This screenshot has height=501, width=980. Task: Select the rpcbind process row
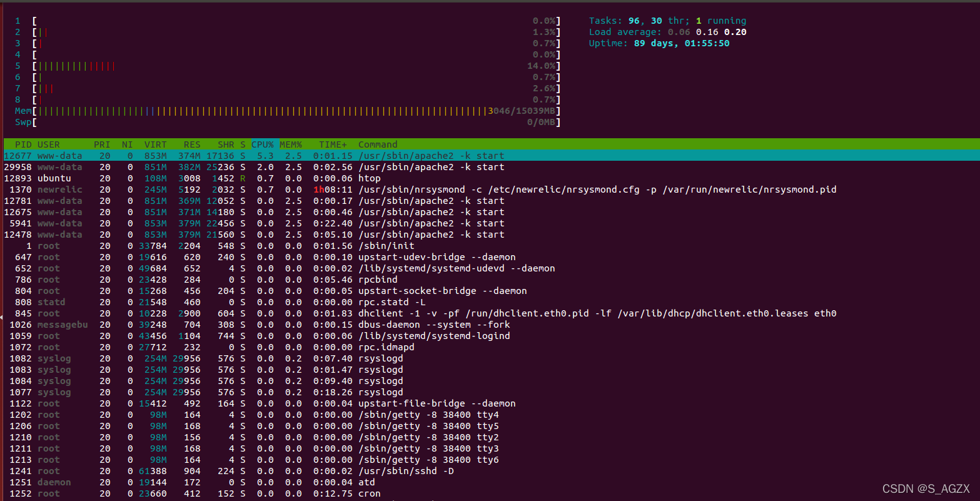(x=492, y=280)
